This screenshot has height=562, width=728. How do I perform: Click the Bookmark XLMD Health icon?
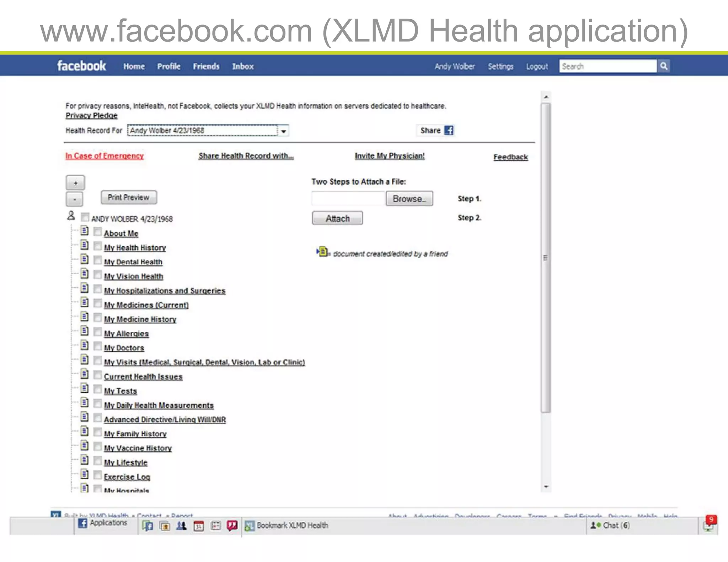250,526
